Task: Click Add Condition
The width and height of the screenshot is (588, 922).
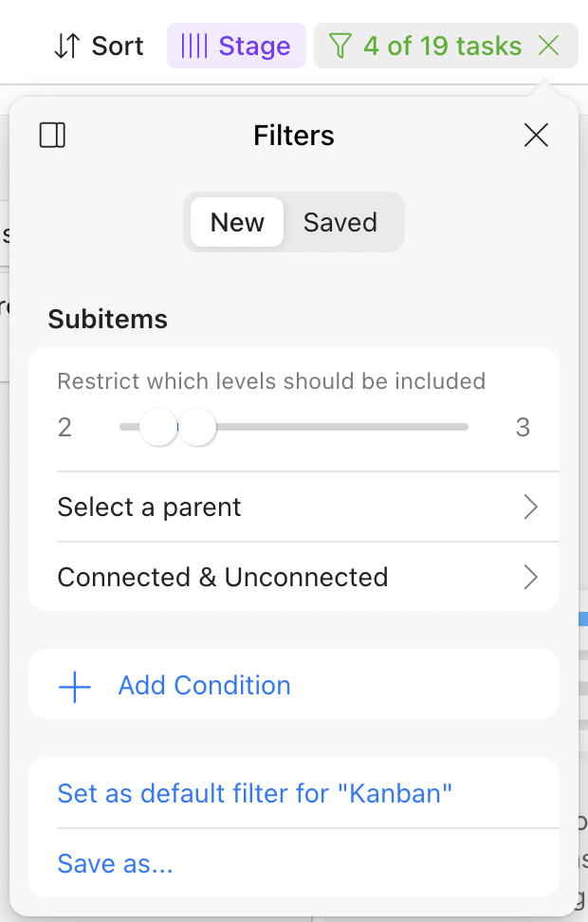Action: click(204, 686)
